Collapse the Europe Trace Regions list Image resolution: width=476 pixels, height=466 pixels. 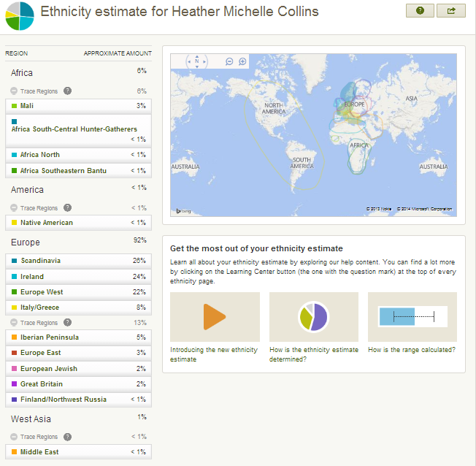click(x=14, y=323)
